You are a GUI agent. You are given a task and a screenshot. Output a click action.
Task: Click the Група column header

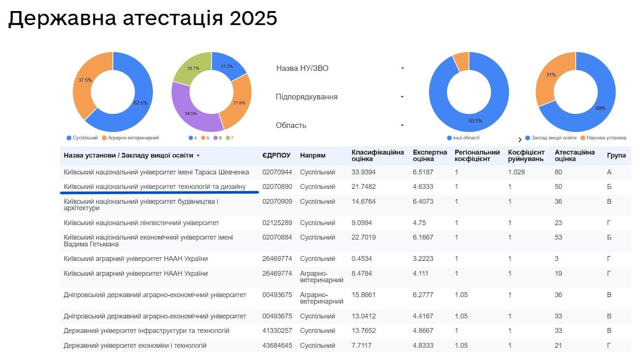(x=616, y=156)
